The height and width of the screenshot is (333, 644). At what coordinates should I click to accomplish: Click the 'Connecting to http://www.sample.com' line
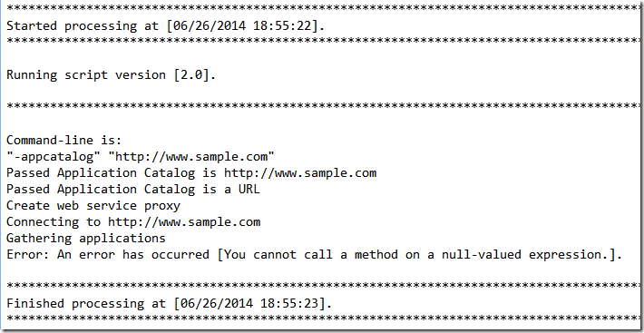pyautogui.click(x=133, y=222)
